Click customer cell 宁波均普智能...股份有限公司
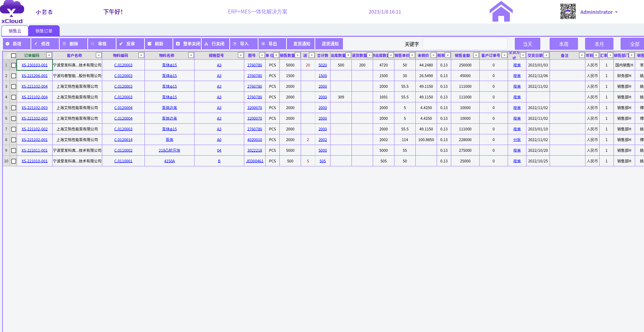This screenshot has height=332, width=644. point(77,76)
